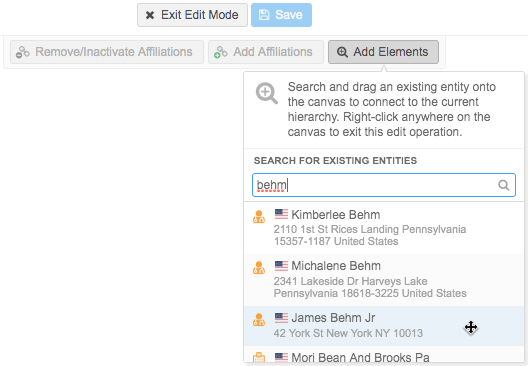The height and width of the screenshot is (366, 528).
Task: Select Remove/Inactivate Affiliations
Action: pos(107,52)
